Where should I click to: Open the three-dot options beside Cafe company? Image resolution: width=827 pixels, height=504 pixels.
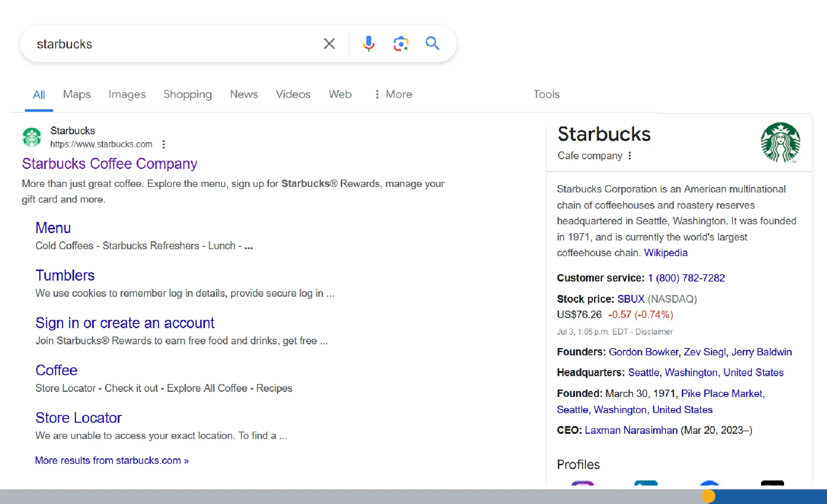pyautogui.click(x=630, y=156)
